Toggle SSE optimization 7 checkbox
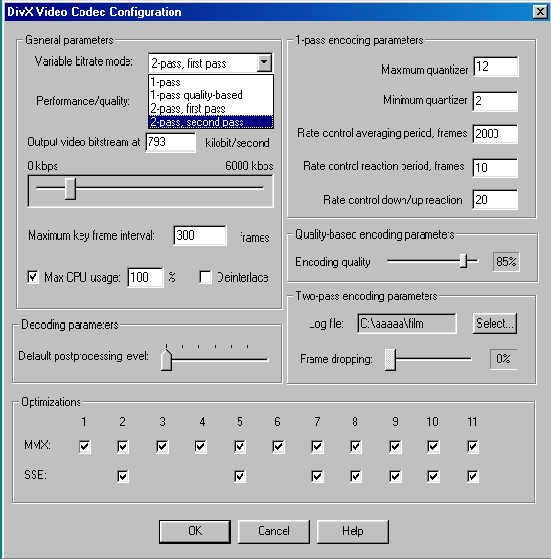Viewport: 551px width, 560px height. 317,476
